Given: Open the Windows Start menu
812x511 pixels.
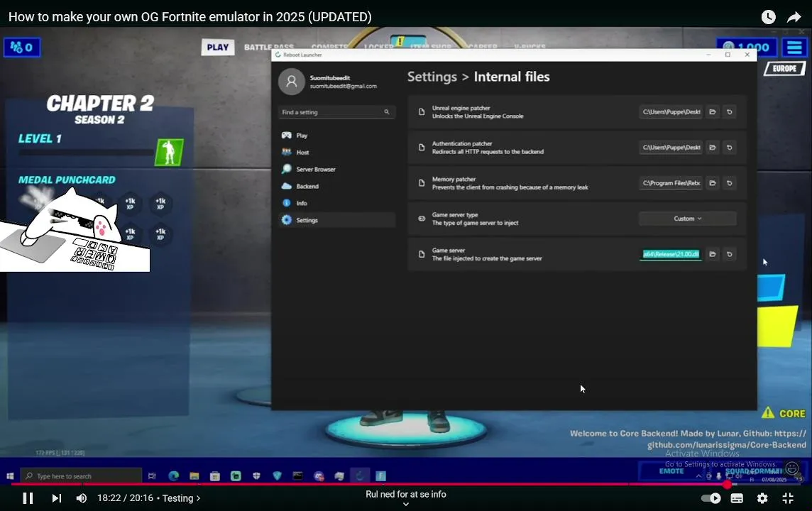Looking at the screenshot, I should pos(10,476).
